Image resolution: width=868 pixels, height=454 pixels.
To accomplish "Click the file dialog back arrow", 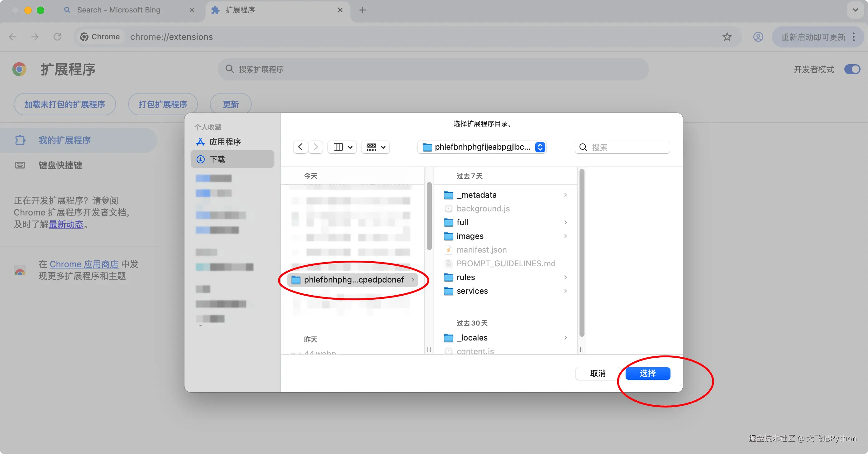I will pyautogui.click(x=300, y=147).
